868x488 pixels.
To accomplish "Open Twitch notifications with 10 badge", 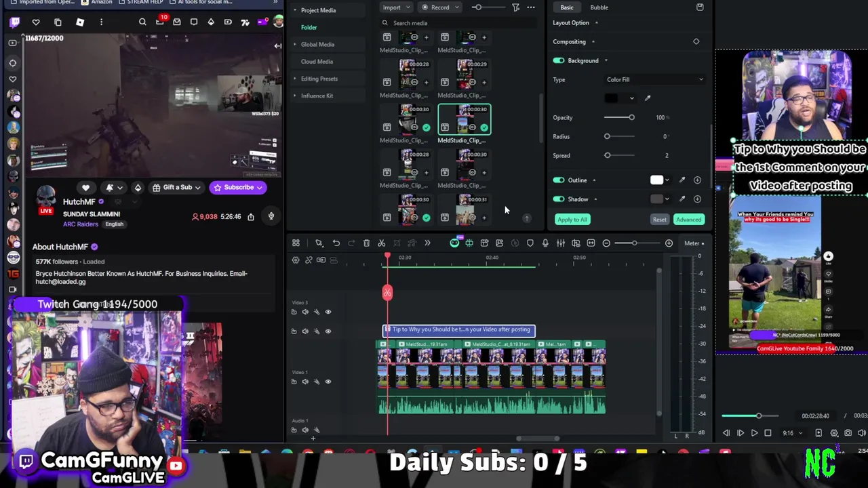I will point(160,22).
